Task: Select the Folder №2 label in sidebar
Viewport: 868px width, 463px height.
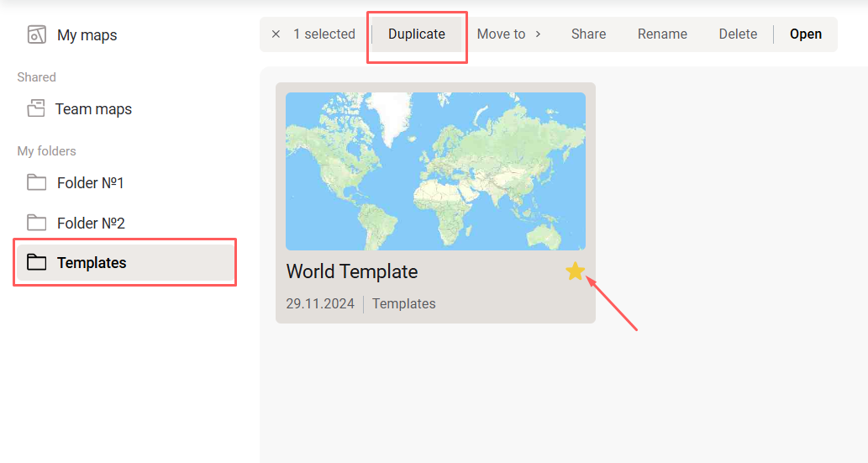Action: click(91, 224)
